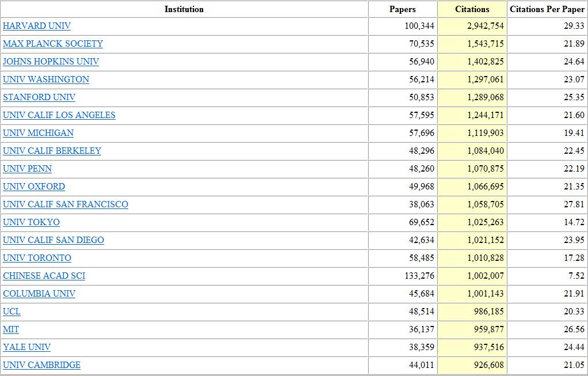This screenshot has height=376, width=588.
Task: Open the HARVARD UNIV link
Action: 37,26
